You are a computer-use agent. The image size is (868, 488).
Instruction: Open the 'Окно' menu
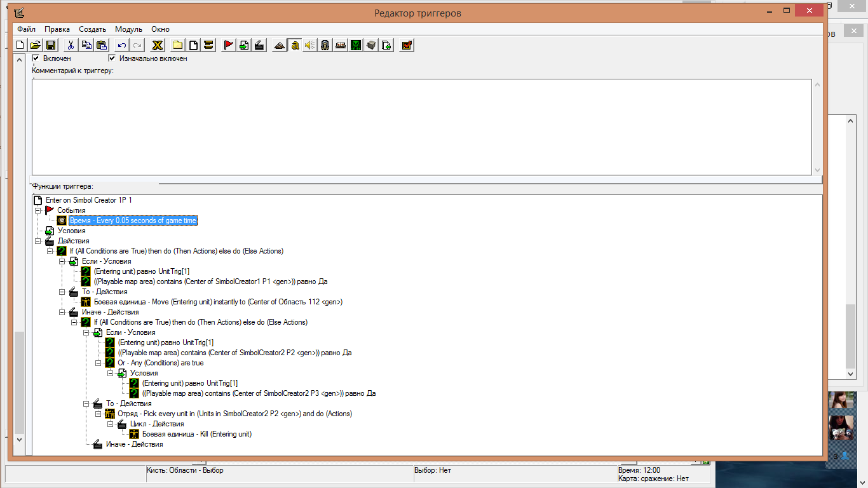[x=160, y=29]
